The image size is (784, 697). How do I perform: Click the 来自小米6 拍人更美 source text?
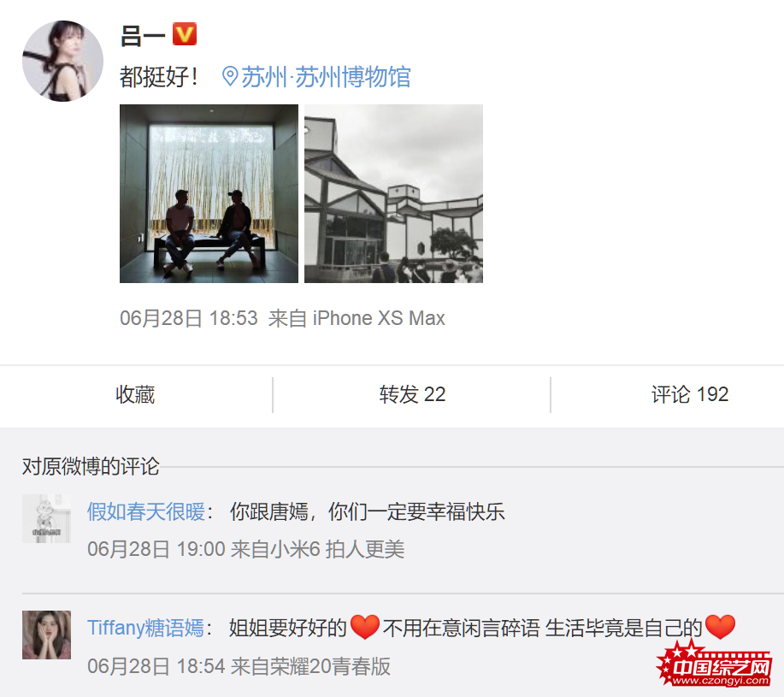click(317, 549)
